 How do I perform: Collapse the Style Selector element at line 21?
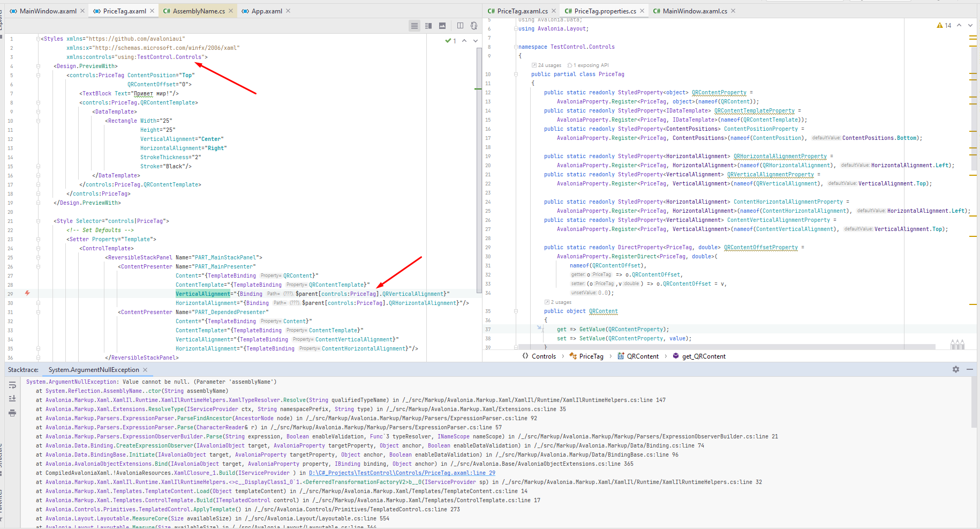37,221
